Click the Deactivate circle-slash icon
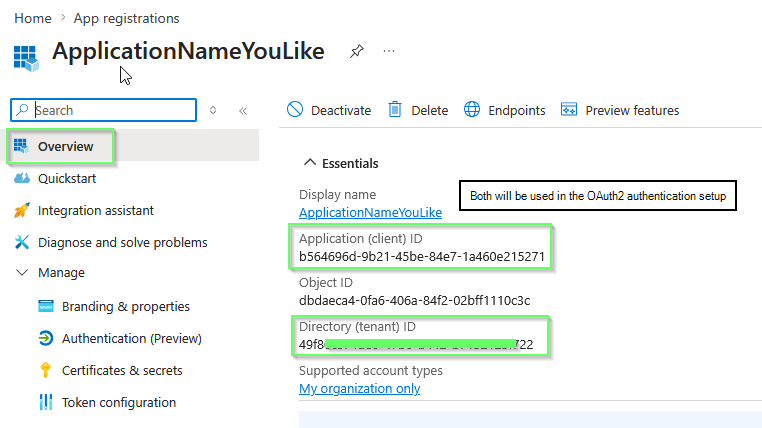Image resolution: width=762 pixels, height=428 pixels. click(295, 110)
